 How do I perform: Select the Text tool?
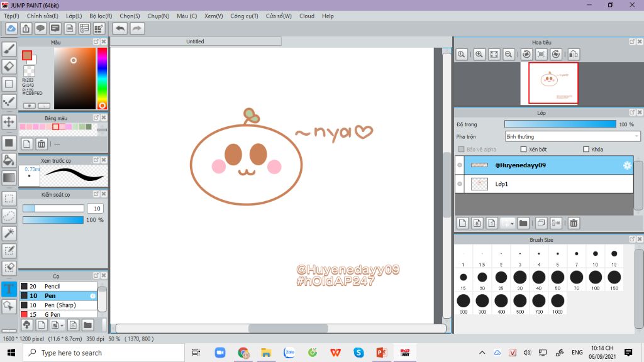tap(9, 289)
